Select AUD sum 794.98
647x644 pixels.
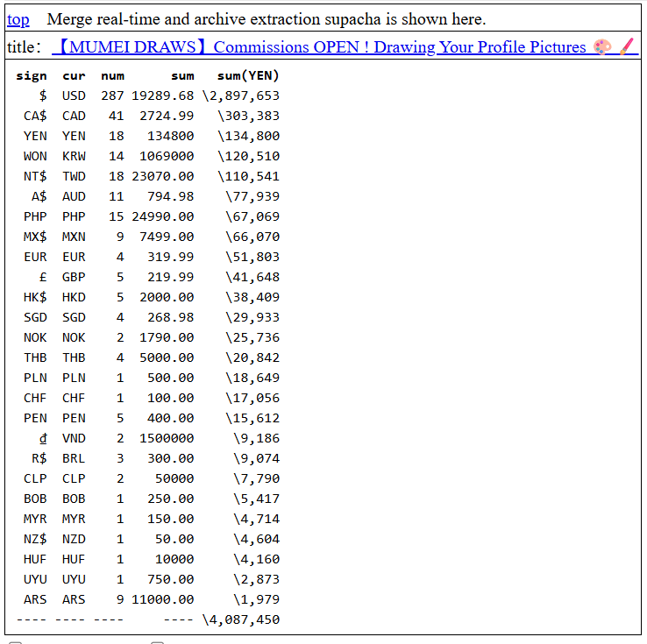[170, 196]
